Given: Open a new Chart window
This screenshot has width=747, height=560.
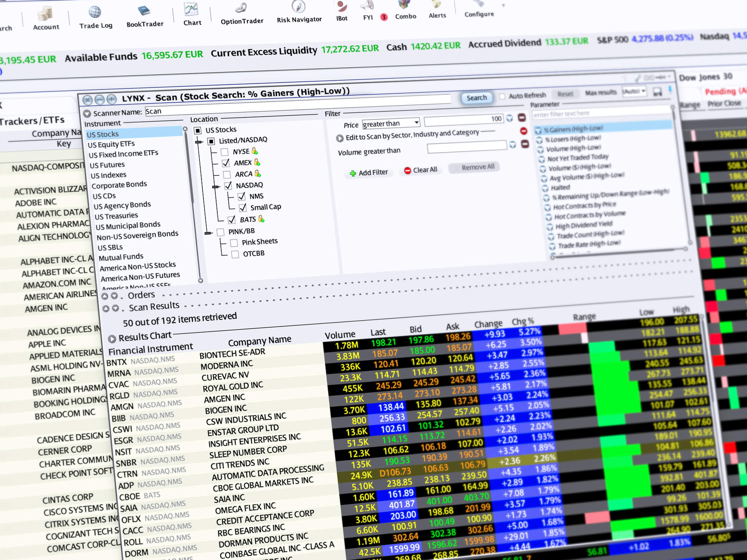Looking at the screenshot, I should pyautogui.click(x=192, y=14).
